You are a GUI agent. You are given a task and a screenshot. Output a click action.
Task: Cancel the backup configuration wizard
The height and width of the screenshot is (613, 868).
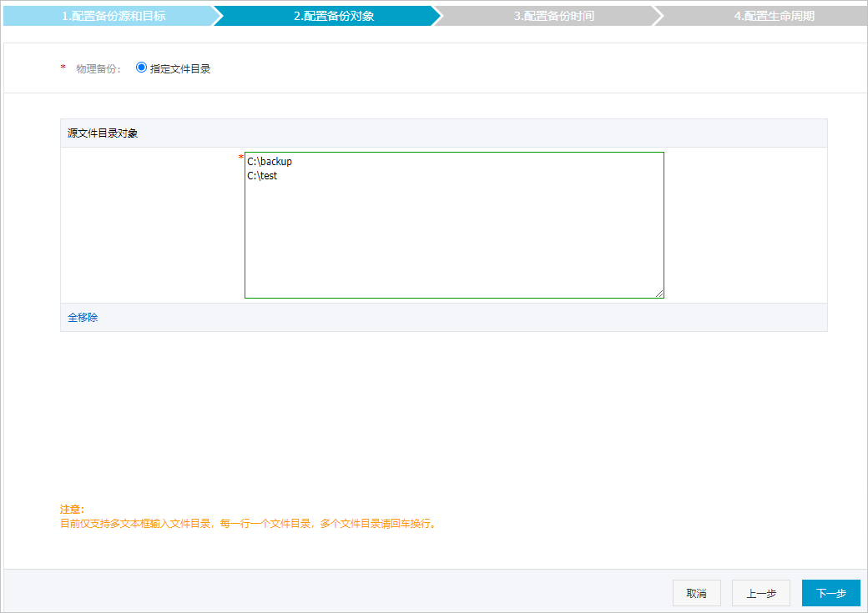click(696, 592)
